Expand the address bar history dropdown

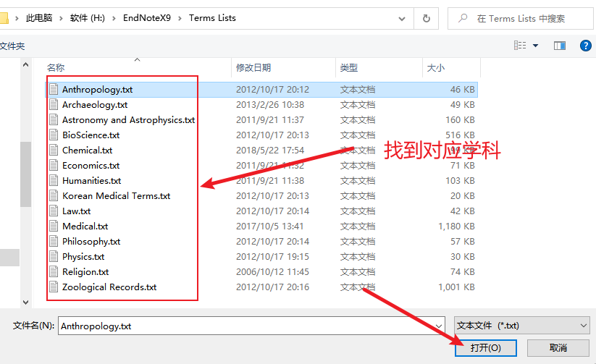click(401, 18)
